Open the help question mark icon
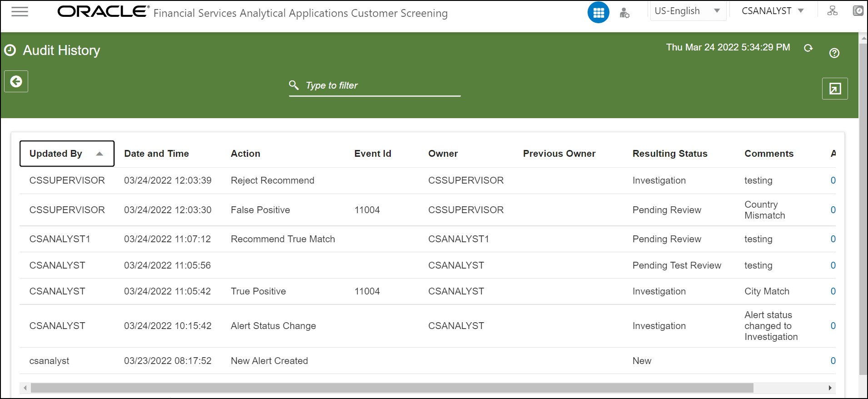The width and height of the screenshot is (868, 399). click(x=834, y=53)
